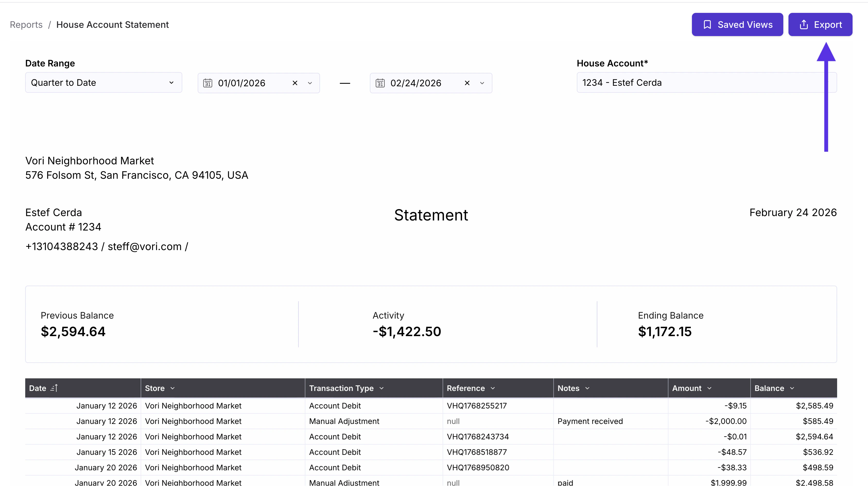Open the Balance column header chevron
Viewport: 868px width, 494px height.
point(792,388)
